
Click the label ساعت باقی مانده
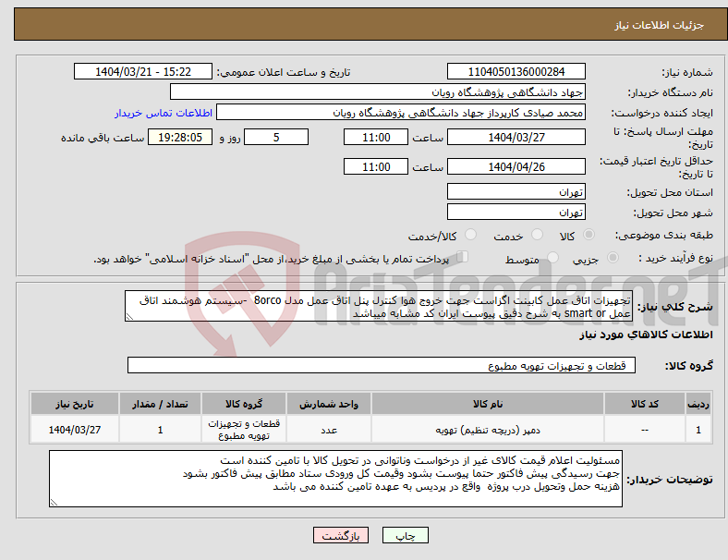103,138
